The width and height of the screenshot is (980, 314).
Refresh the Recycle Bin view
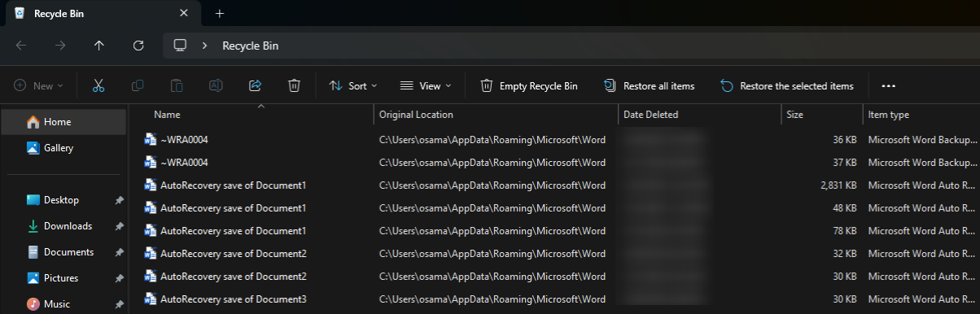138,46
